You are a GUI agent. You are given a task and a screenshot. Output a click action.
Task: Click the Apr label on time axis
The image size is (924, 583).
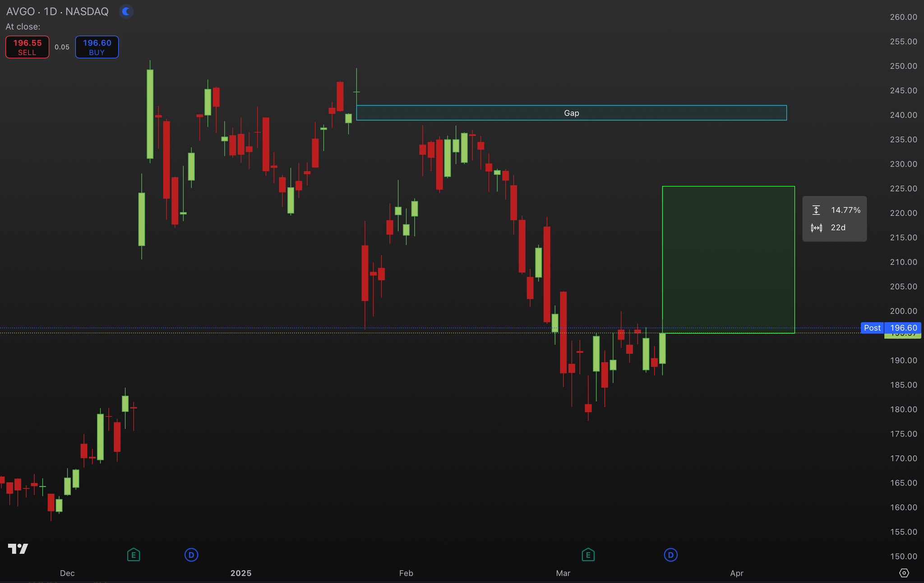736,573
